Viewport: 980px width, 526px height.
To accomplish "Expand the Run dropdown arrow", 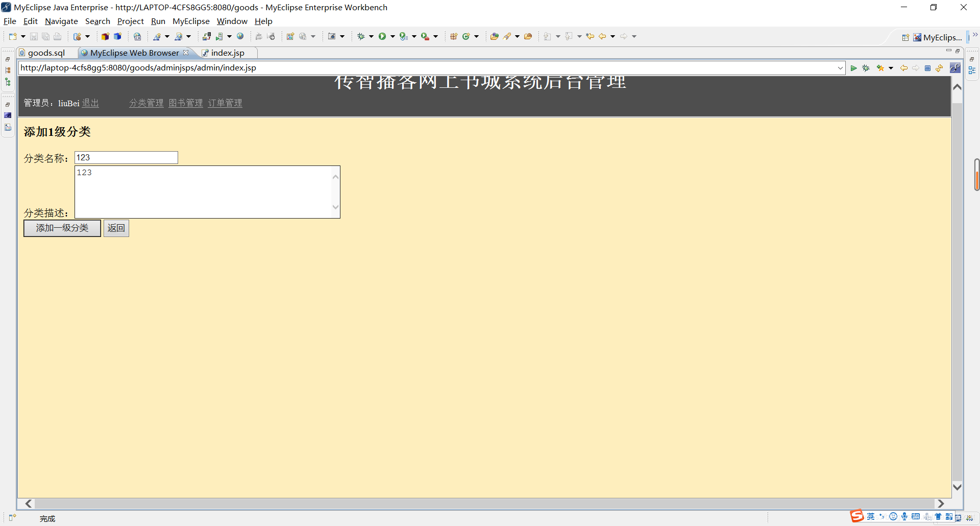I will (393, 36).
